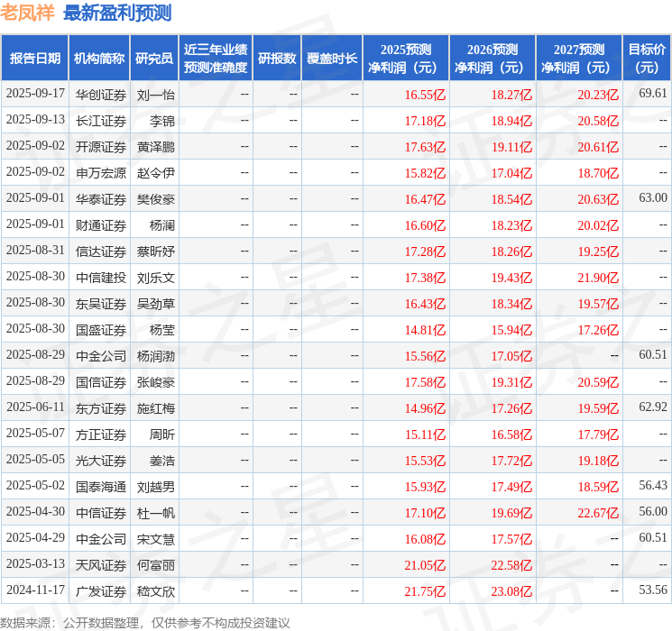Image resolution: width=672 pixels, height=631 pixels.
Task: Select 长江证券 institution cell
Action: click(101, 121)
